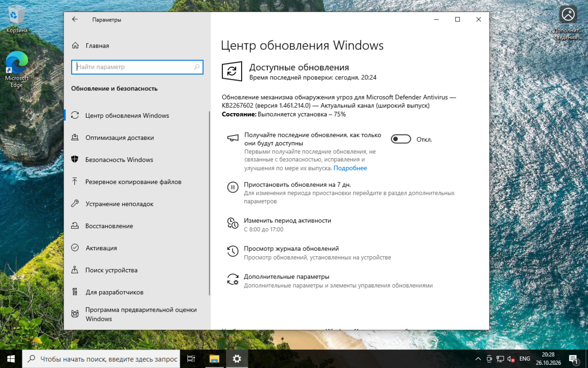Click the Доступные обновления refresh icon
This screenshot has width=588, height=368.
pos(232,71)
